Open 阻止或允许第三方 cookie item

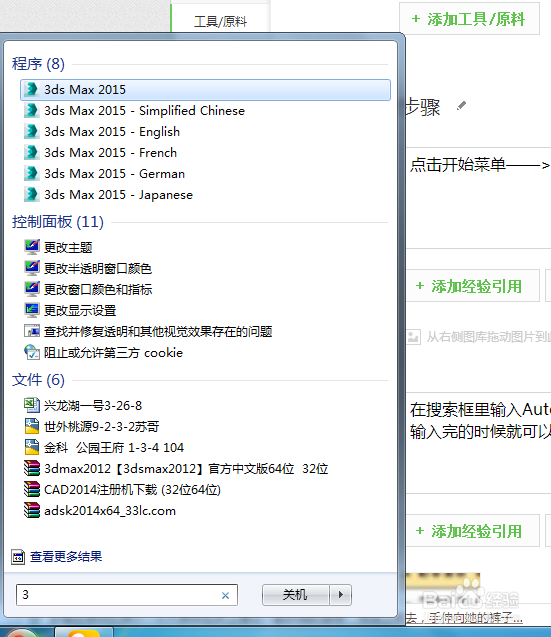[x=113, y=353]
